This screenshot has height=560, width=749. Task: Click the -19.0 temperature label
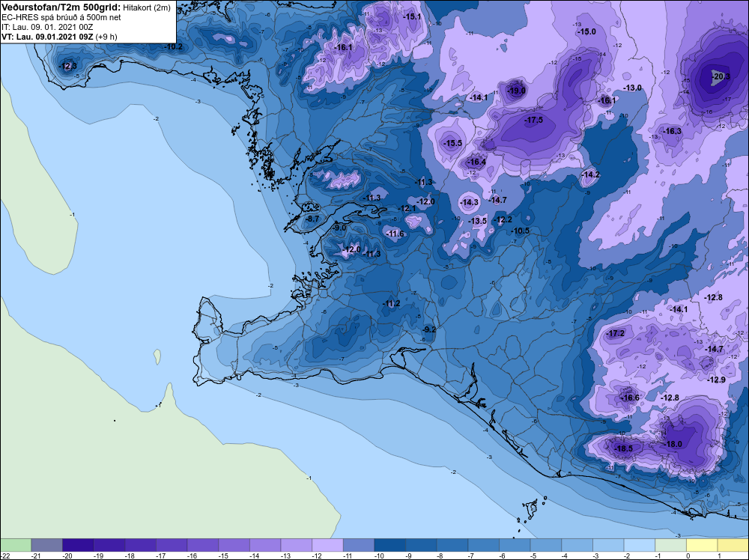click(516, 91)
